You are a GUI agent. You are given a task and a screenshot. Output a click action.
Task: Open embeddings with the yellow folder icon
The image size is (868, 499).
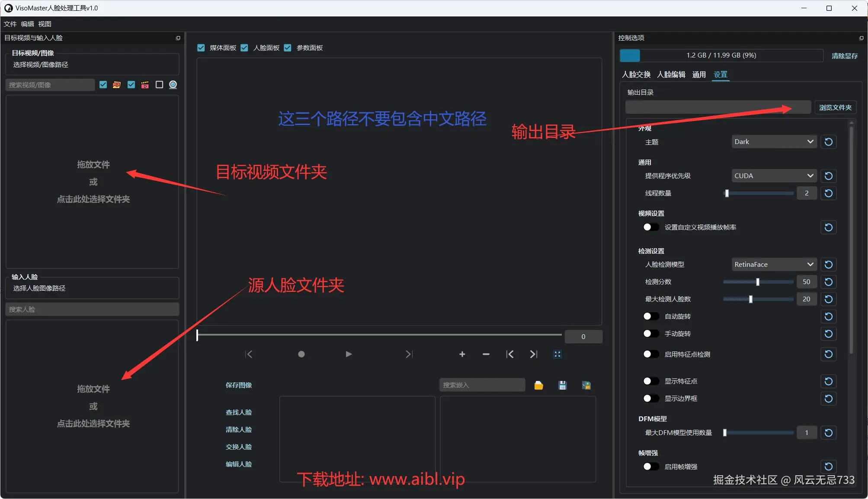coord(538,385)
